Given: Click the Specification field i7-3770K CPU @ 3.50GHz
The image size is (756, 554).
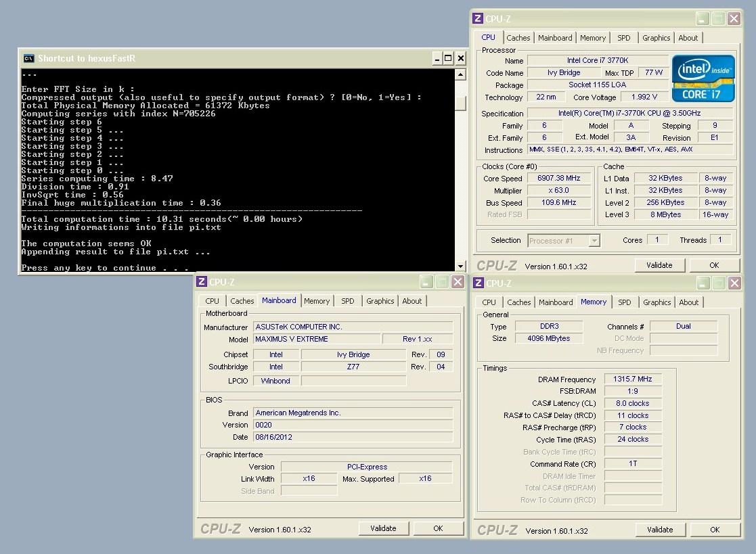Looking at the screenshot, I should click(x=629, y=113).
